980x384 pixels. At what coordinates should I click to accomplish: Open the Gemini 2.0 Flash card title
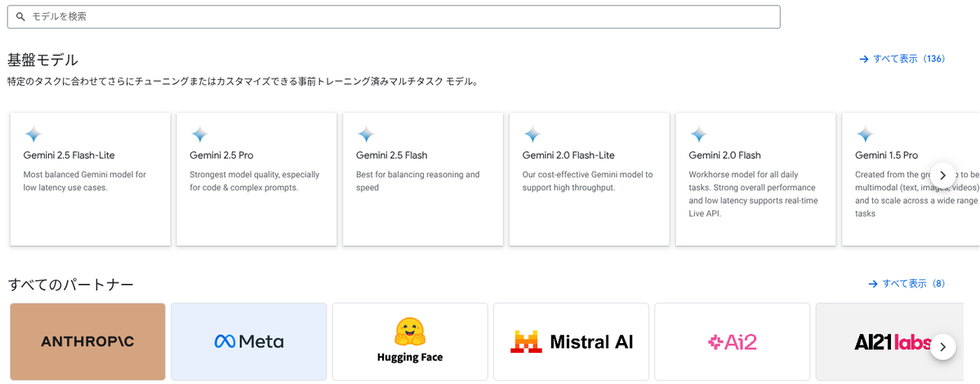(x=725, y=155)
